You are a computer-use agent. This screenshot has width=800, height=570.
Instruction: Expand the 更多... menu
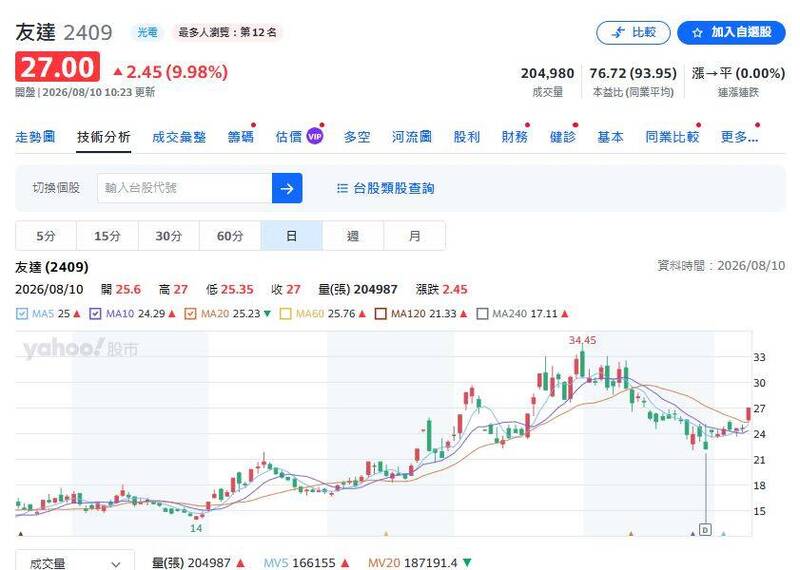[x=739, y=137]
